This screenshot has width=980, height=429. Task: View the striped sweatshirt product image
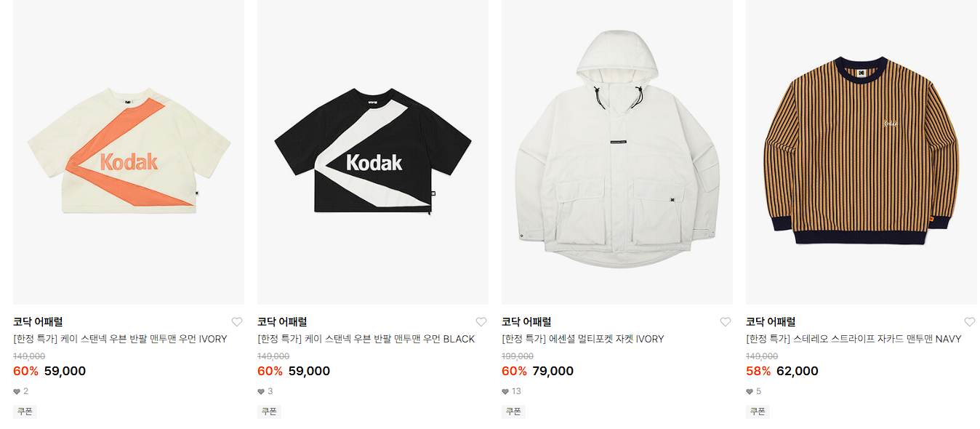(x=861, y=152)
